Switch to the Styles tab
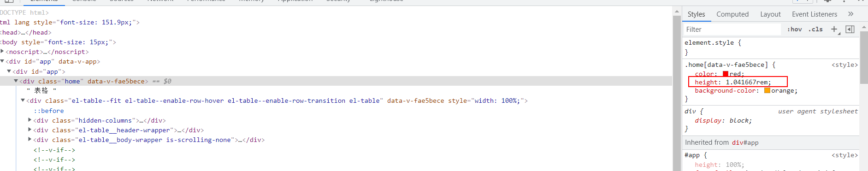Image resolution: width=868 pixels, height=171 pixels. (696, 14)
